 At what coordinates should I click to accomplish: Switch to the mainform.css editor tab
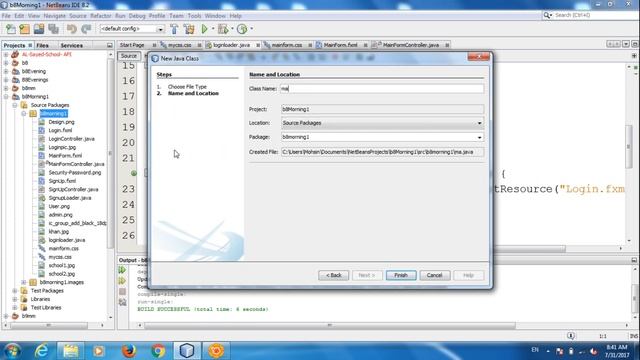click(287, 45)
